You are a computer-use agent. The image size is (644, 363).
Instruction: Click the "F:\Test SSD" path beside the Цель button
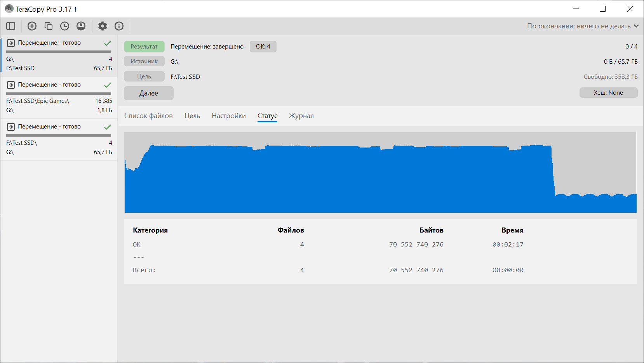[x=185, y=77]
